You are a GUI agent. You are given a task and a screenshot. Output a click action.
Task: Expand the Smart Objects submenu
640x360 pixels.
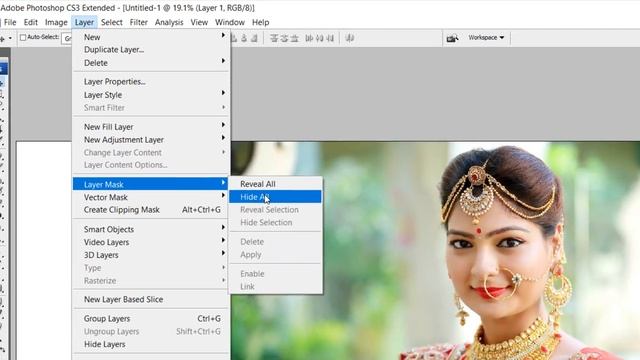pyautogui.click(x=151, y=229)
